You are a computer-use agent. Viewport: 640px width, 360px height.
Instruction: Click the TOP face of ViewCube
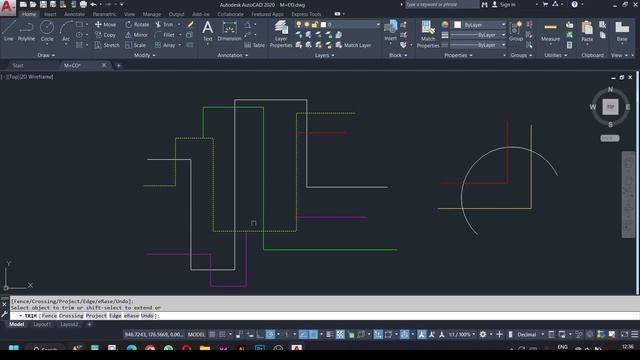610,107
